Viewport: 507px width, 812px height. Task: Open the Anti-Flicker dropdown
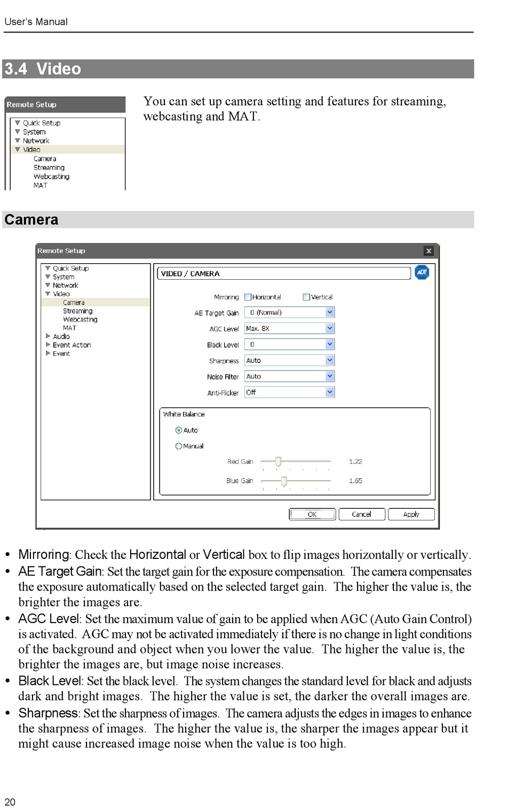pyautogui.click(x=330, y=392)
